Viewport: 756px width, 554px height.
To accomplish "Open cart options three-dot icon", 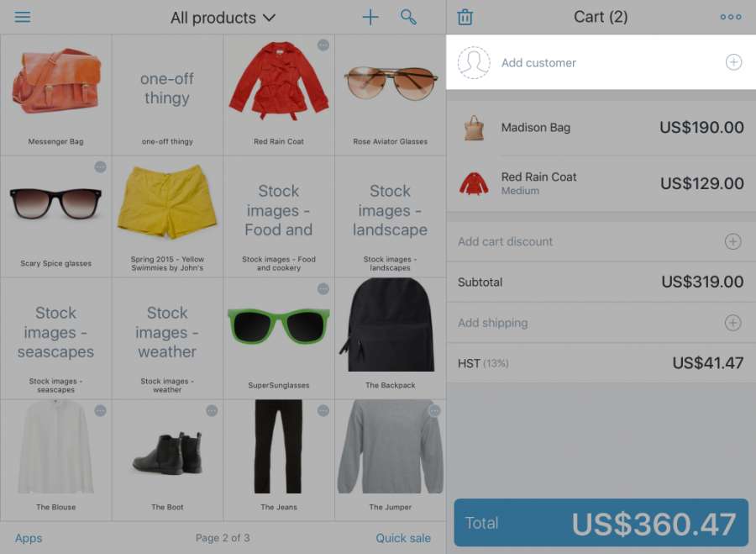I will [731, 17].
